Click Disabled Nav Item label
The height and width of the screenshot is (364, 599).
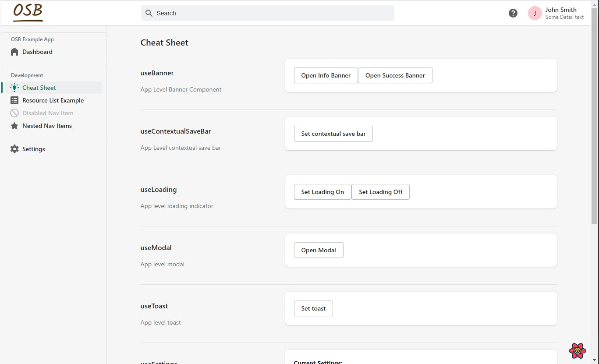pyautogui.click(x=48, y=113)
